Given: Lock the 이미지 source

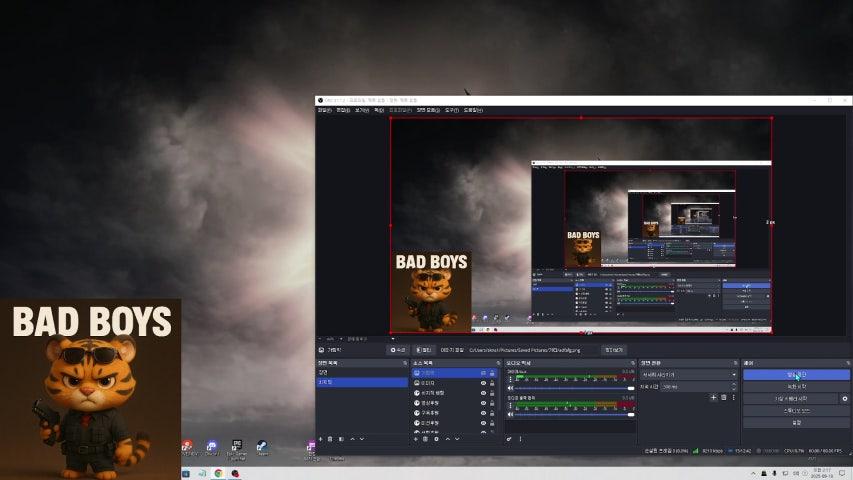Looking at the screenshot, I should [x=492, y=383].
